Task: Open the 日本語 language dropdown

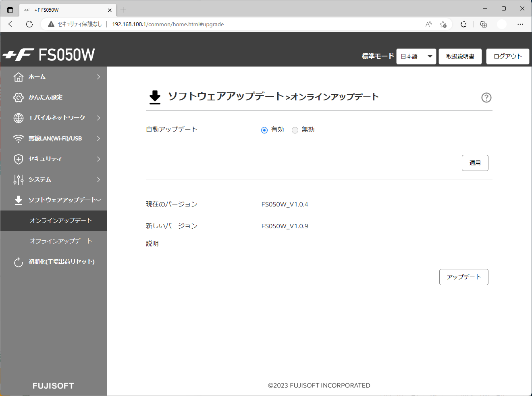Action: click(x=416, y=56)
